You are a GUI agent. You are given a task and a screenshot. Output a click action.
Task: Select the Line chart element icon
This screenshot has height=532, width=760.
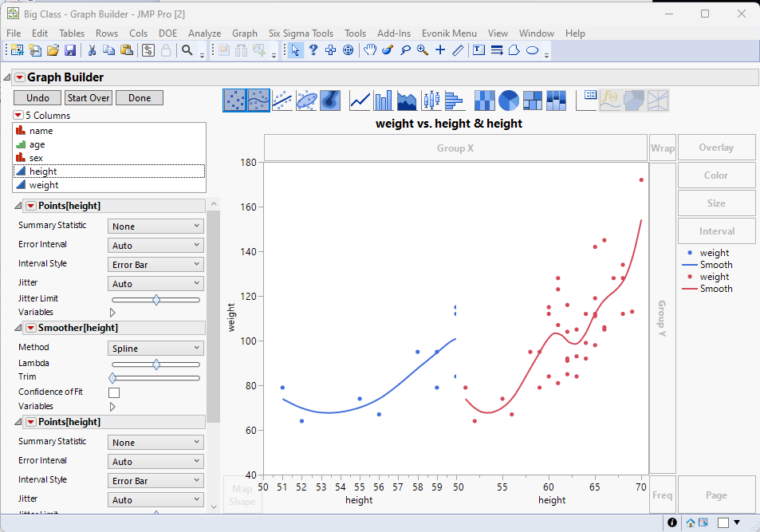[x=360, y=100]
